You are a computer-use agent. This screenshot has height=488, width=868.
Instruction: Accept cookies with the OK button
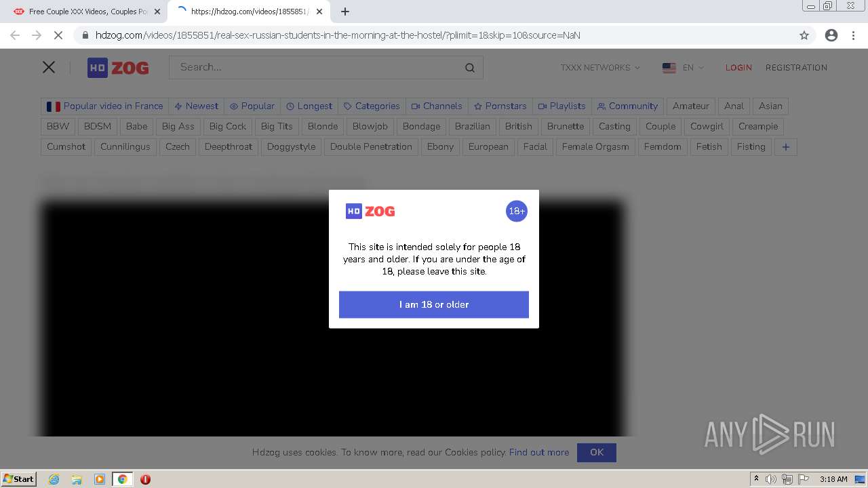(597, 452)
